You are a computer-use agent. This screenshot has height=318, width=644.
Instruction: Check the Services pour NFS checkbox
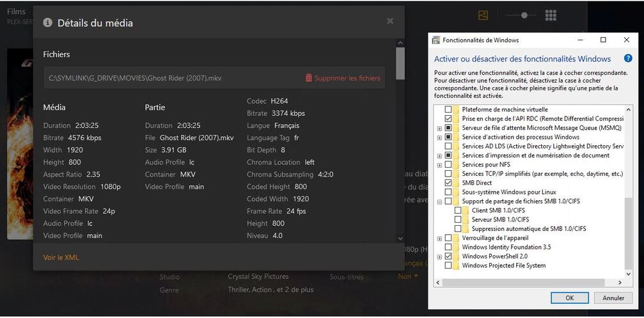(448, 164)
